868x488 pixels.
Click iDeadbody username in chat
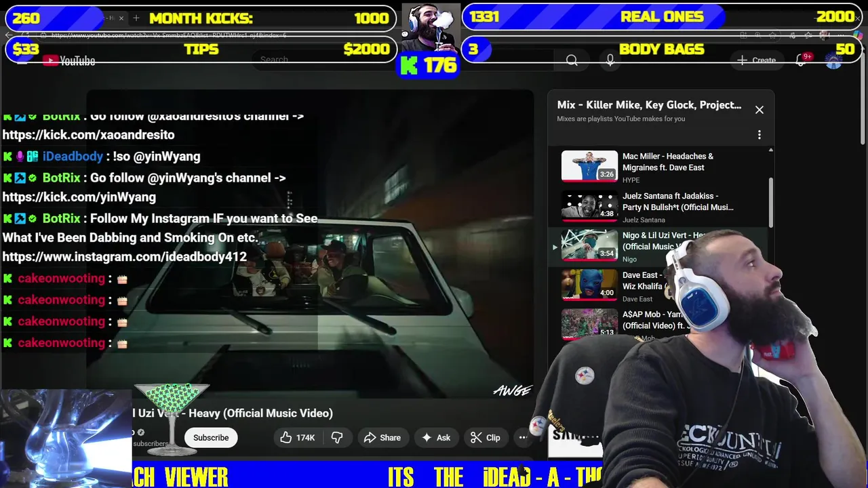click(x=73, y=157)
